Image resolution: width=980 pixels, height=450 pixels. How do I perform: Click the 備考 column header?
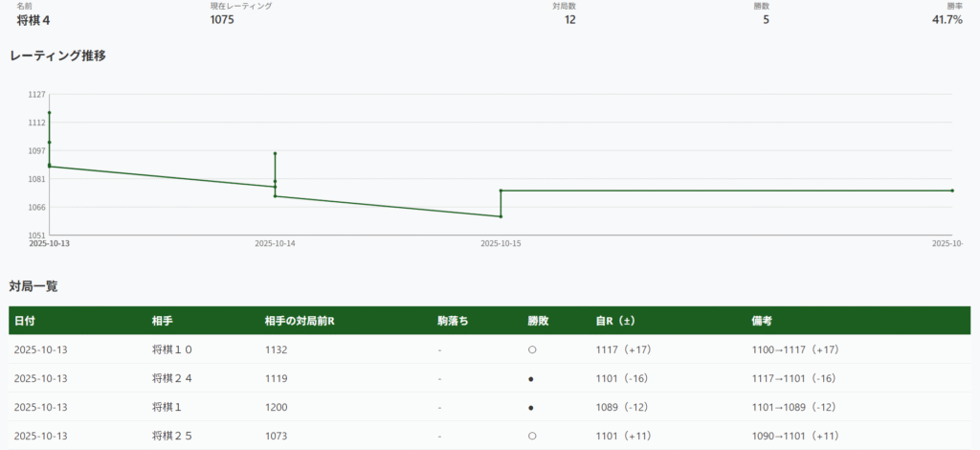click(x=763, y=321)
